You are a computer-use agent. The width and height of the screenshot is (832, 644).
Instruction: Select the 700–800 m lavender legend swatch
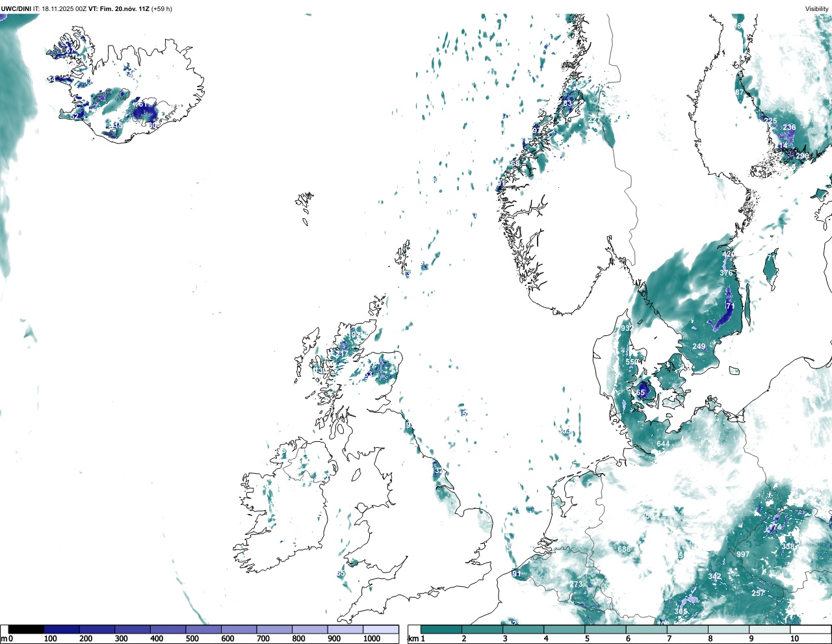(274, 629)
